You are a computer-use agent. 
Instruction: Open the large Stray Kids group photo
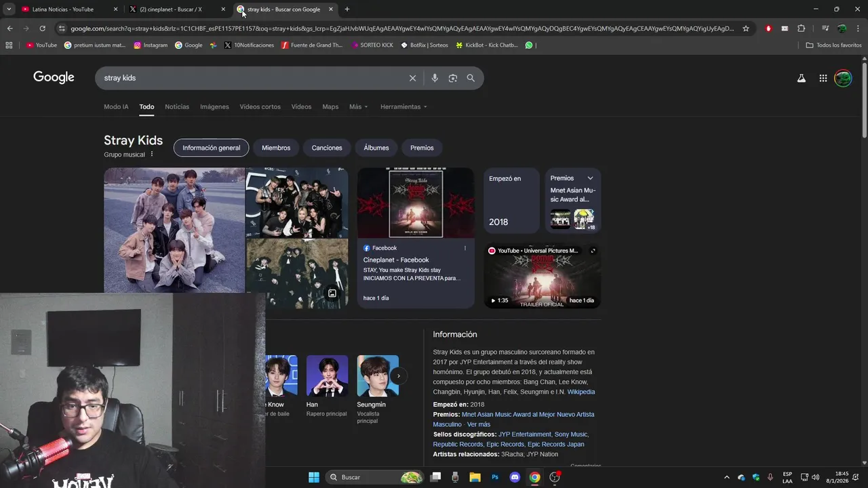174,230
